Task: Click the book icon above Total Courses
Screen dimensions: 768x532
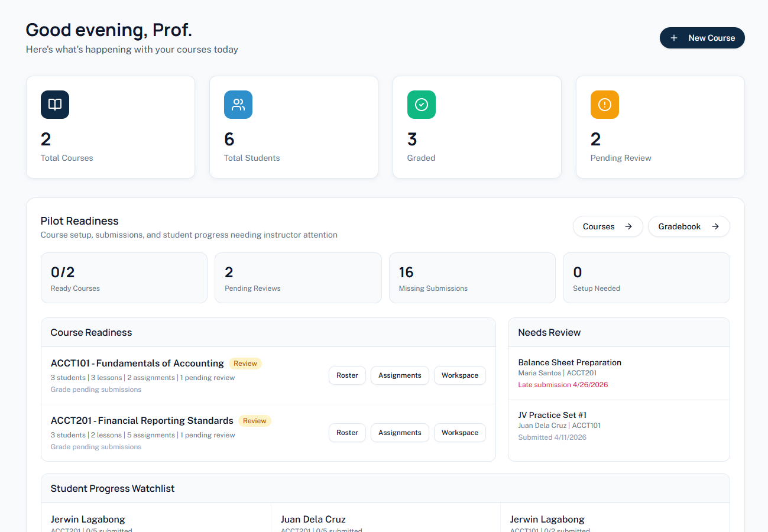Action: [x=55, y=105]
